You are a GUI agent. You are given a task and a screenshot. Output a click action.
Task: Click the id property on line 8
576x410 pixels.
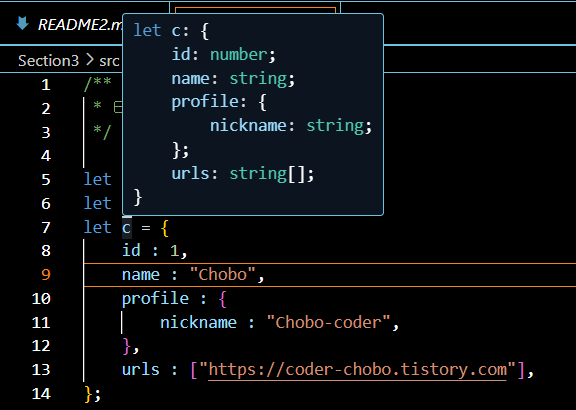click(x=131, y=251)
